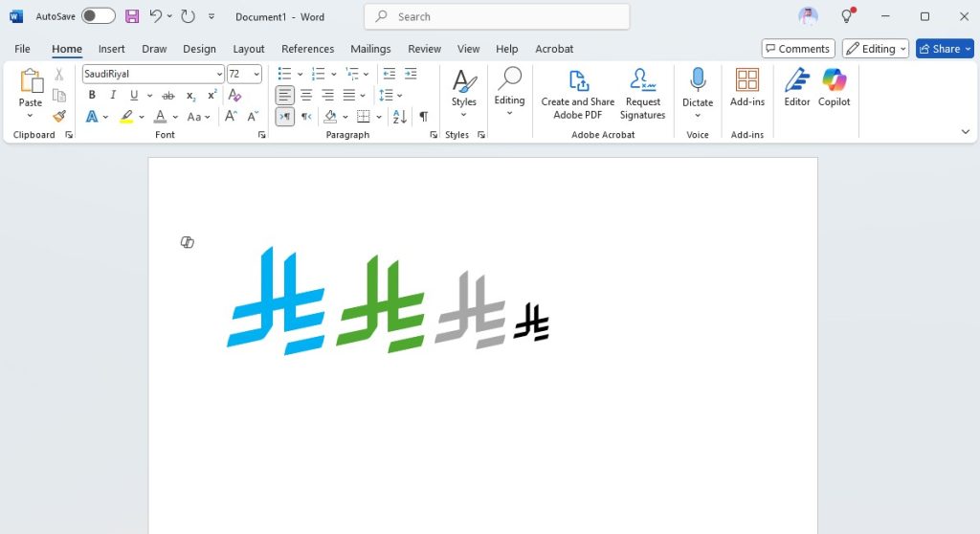Click the Share button
Viewport: 980px width, 534px height.
click(945, 49)
